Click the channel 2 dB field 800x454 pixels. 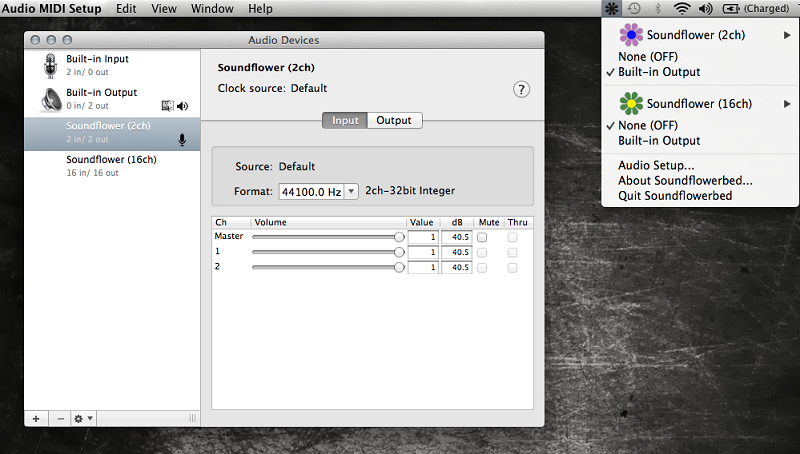click(457, 268)
